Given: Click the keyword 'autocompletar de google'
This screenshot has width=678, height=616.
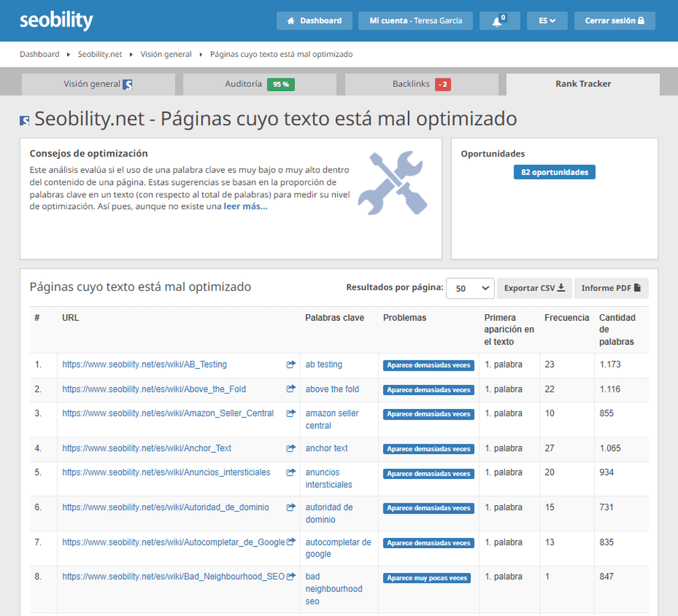Looking at the screenshot, I should coord(338,548).
